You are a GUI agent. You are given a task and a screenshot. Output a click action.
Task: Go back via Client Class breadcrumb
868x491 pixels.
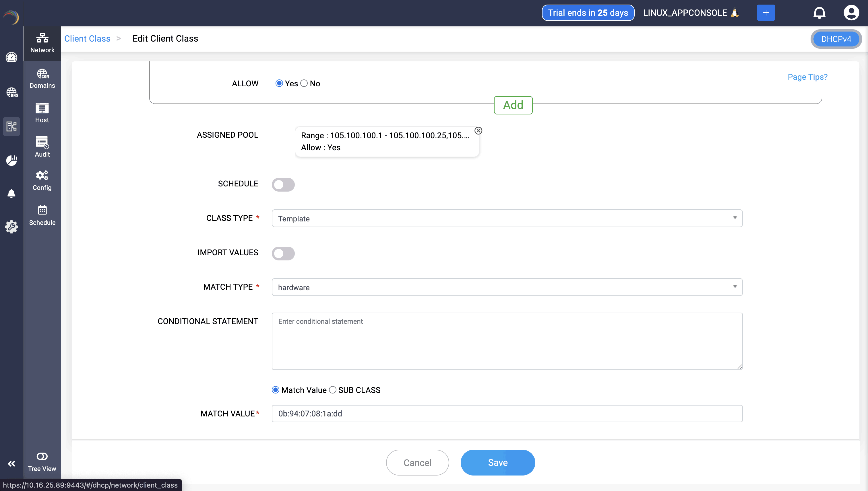click(x=87, y=38)
